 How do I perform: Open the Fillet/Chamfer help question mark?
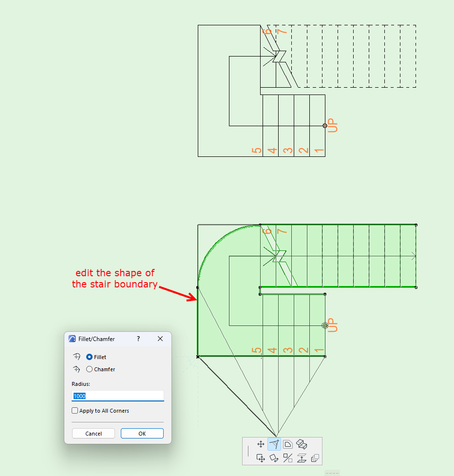tap(138, 339)
